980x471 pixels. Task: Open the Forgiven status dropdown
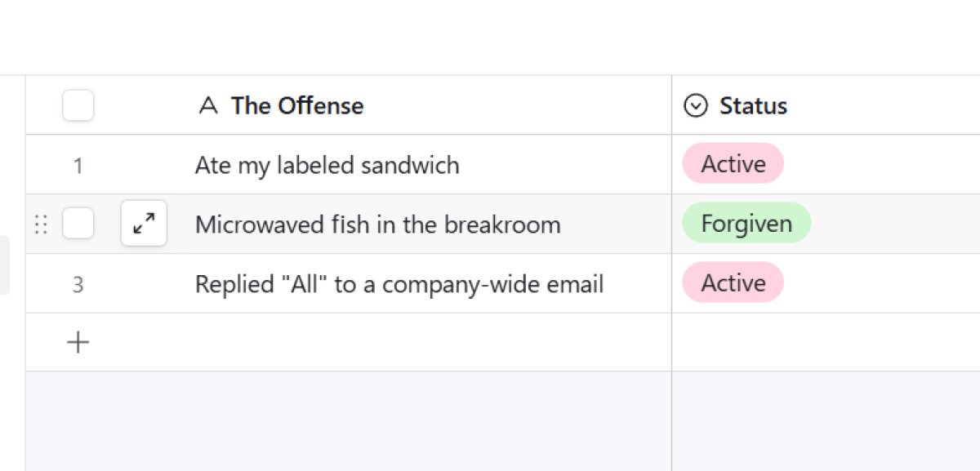[746, 224]
